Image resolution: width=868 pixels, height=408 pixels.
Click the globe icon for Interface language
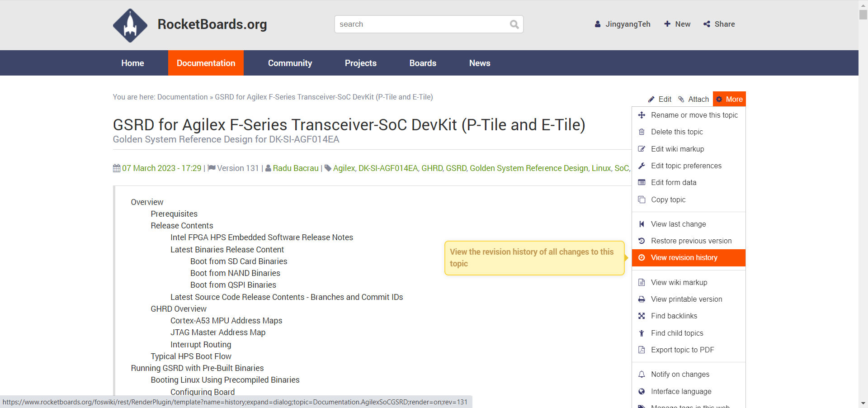click(642, 392)
